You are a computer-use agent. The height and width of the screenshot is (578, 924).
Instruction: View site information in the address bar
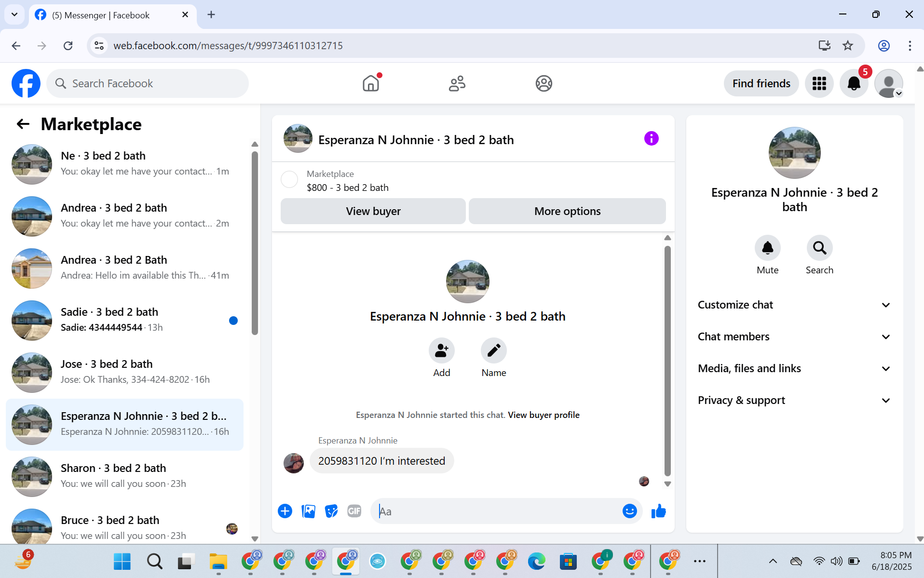(x=99, y=46)
